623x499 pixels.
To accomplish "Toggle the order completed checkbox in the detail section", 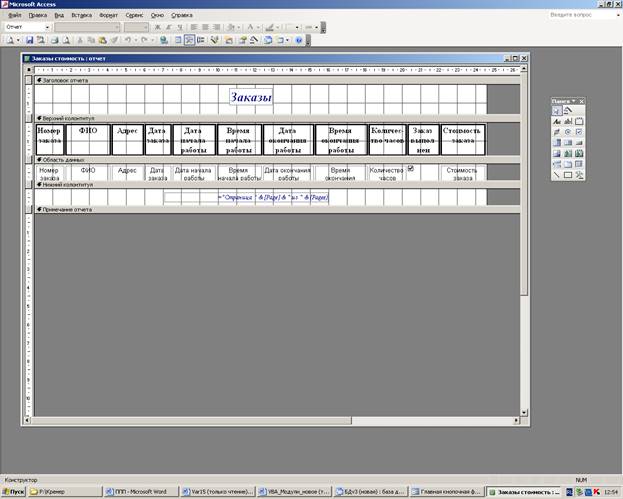I will [411, 169].
